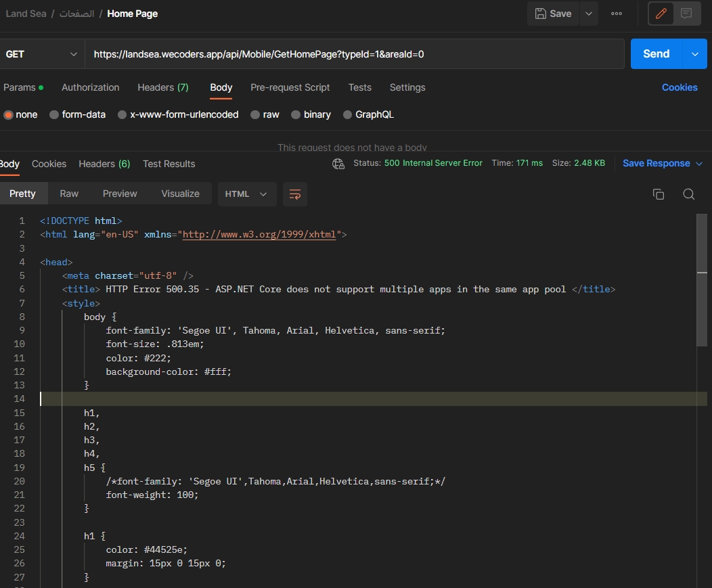The width and height of the screenshot is (712, 588).
Task: Click the search icon in response
Action: (688, 194)
